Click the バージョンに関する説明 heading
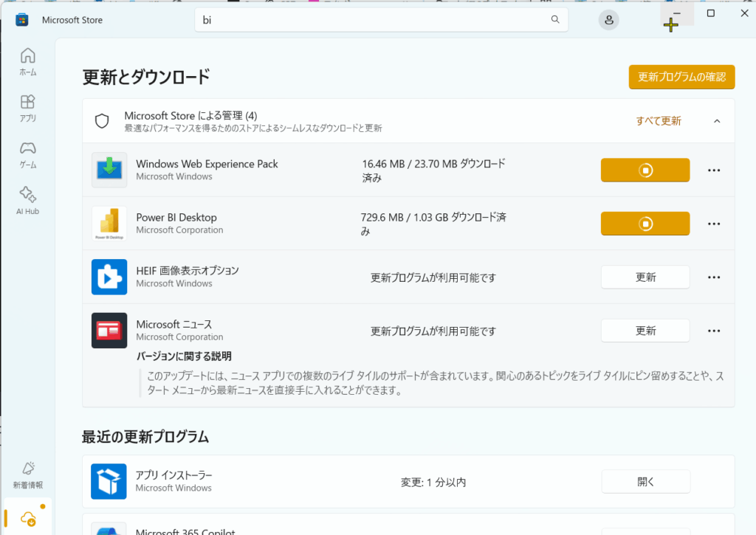The image size is (756, 535). [x=184, y=356]
